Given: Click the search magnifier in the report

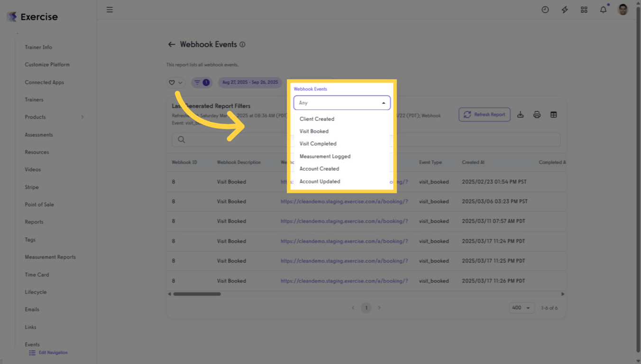Looking at the screenshot, I should tap(182, 139).
